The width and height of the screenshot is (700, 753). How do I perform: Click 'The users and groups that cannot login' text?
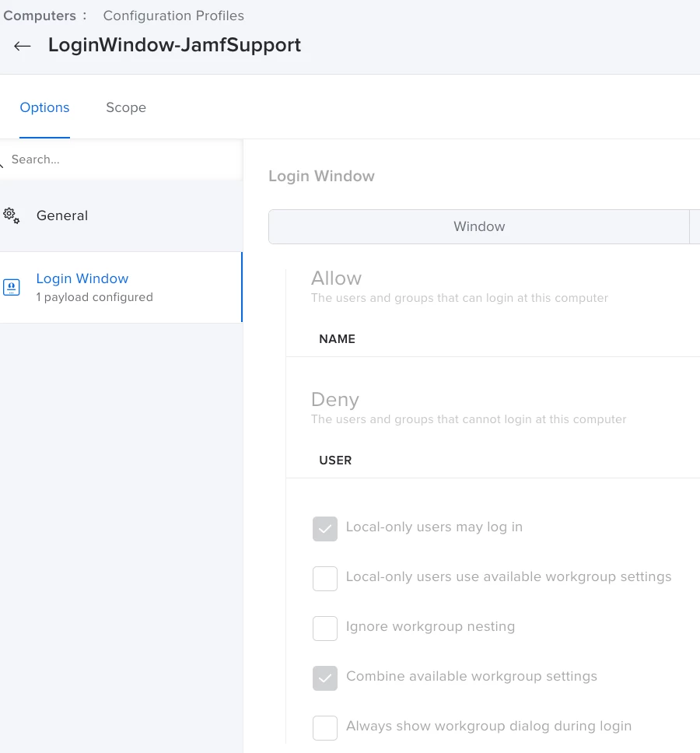[468, 419]
